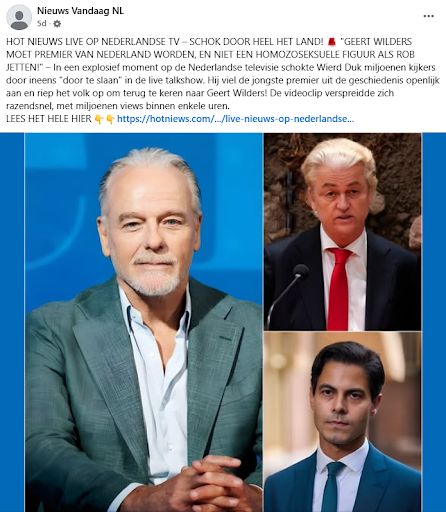View the photo of man with teal tie

click(x=343, y=422)
